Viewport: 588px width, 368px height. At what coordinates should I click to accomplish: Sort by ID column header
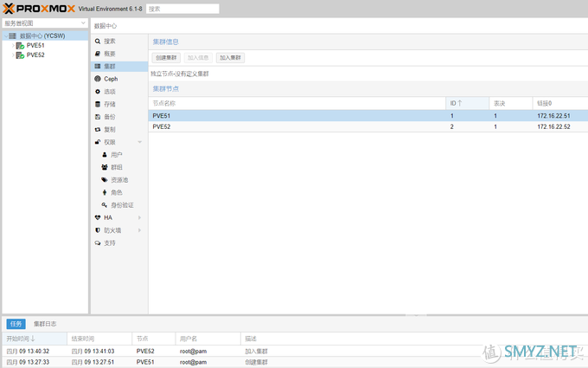pyautogui.click(x=467, y=103)
